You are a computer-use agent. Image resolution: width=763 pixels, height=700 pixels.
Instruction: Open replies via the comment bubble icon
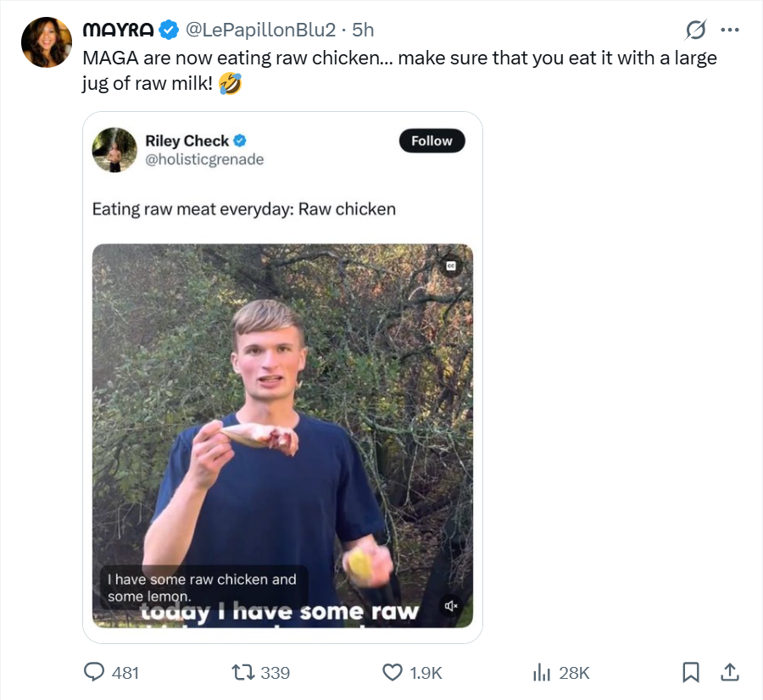coord(94,672)
